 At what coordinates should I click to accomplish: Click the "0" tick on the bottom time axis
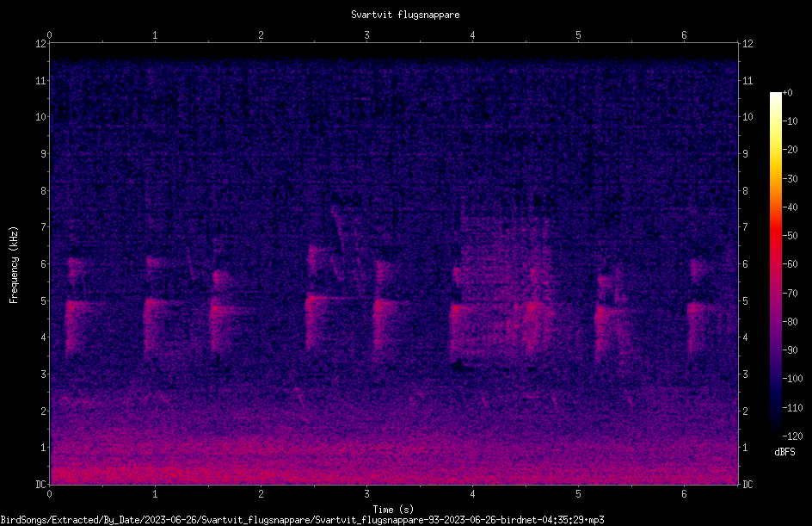(49, 494)
